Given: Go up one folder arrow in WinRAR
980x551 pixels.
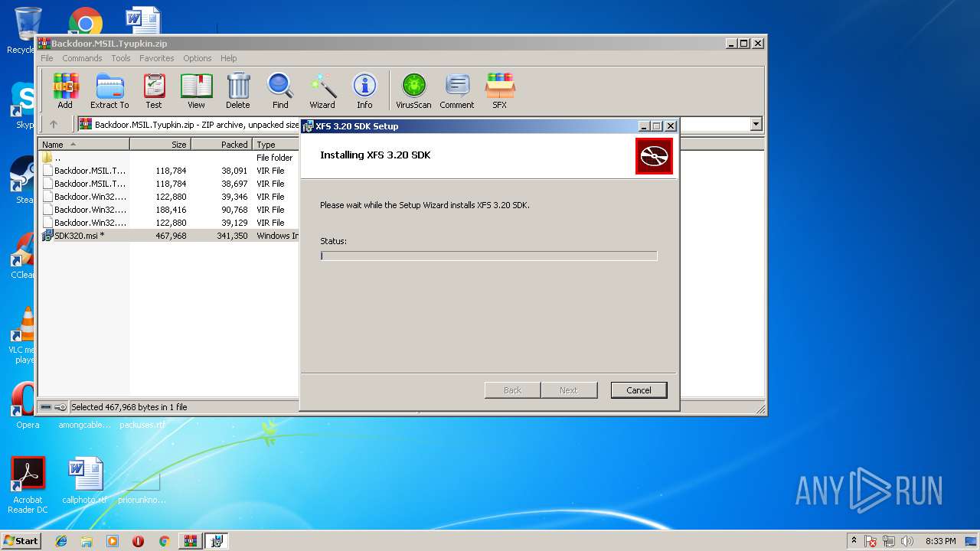Looking at the screenshot, I should point(54,124).
